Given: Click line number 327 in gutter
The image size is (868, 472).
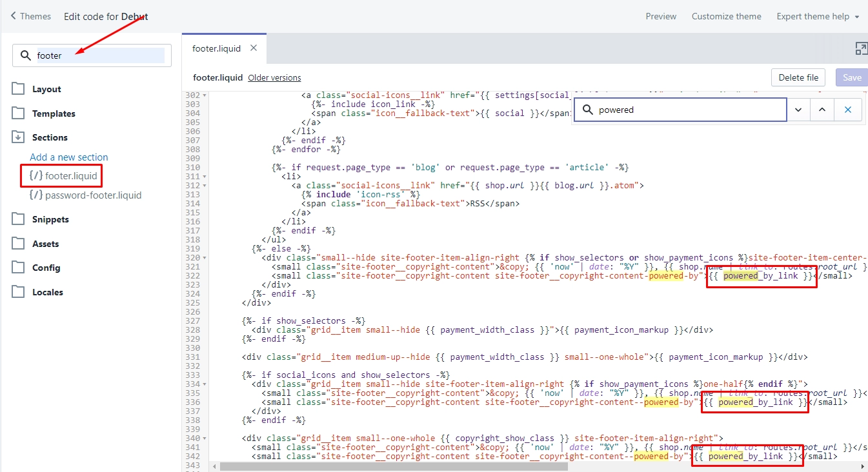Looking at the screenshot, I should (192, 321).
